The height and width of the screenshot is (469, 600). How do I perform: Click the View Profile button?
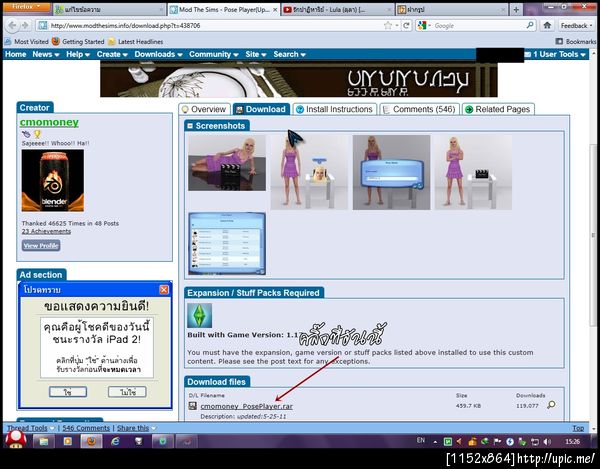tap(41, 246)
